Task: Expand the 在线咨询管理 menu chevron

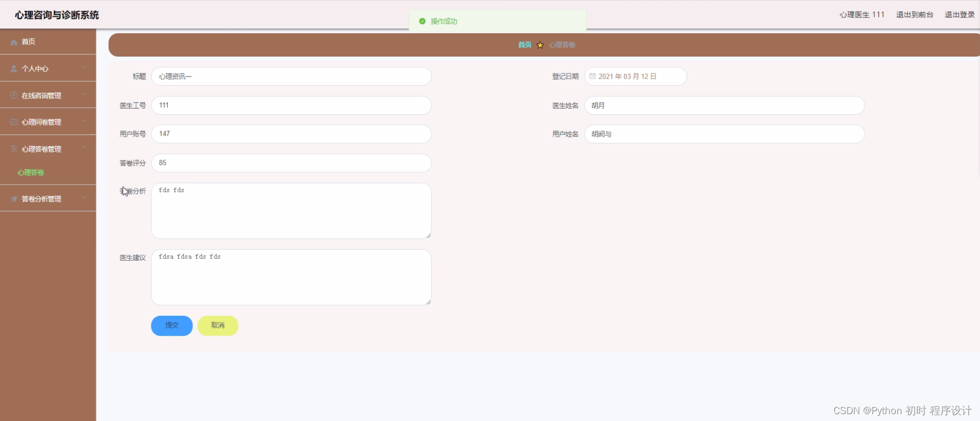Action: click(x=84, y=95)
